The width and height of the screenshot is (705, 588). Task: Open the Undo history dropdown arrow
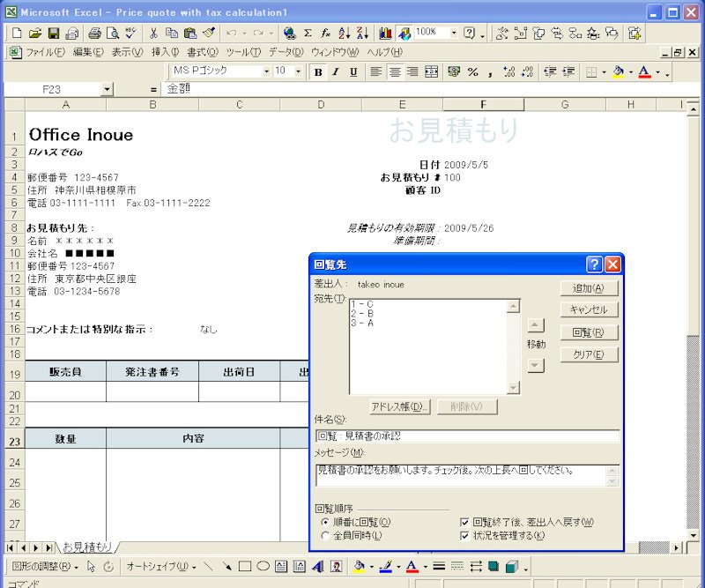click(x=245, y=33)
